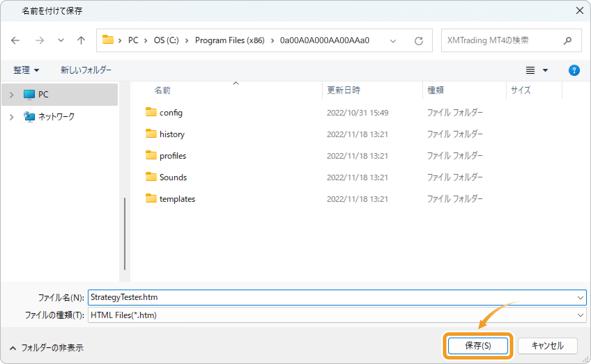This screenshot has width=591, height=364.
Task: Open ファイルの種類 HTML Files combo box
Action: point(337,315)
